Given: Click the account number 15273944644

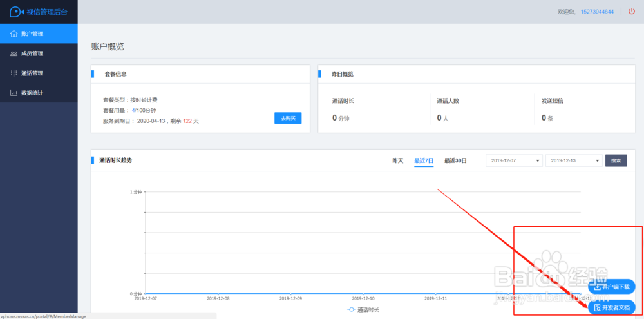Looking at the screenshot, I should pyautogui.click(x=597, y=12).
